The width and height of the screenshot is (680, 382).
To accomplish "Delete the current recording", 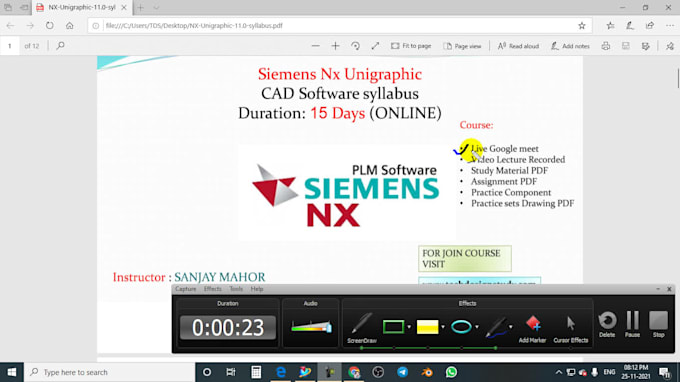I will tap(607, 324).
